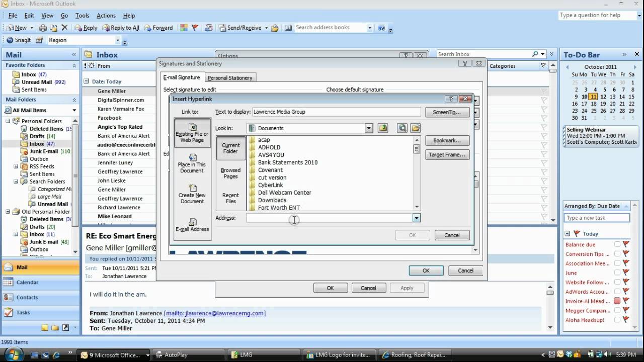Mark Conversion Tips task complete
Screen dimensions: 644x362
point(617,254)
